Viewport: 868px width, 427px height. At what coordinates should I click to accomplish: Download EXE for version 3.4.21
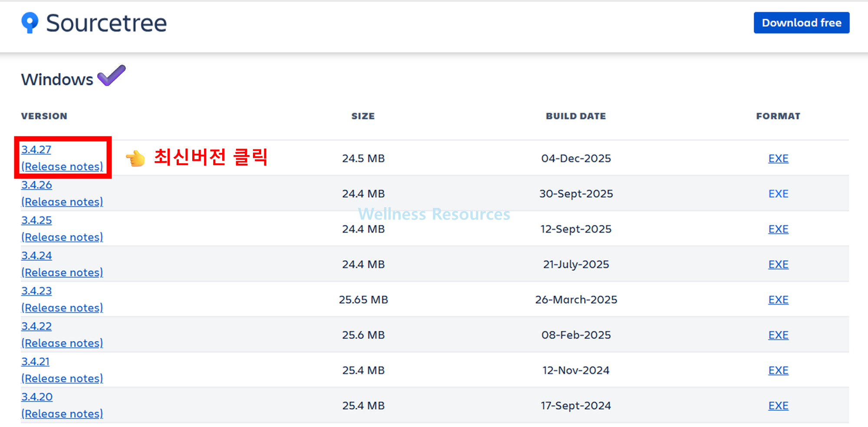pyautogui.click(x=778, y=371)
